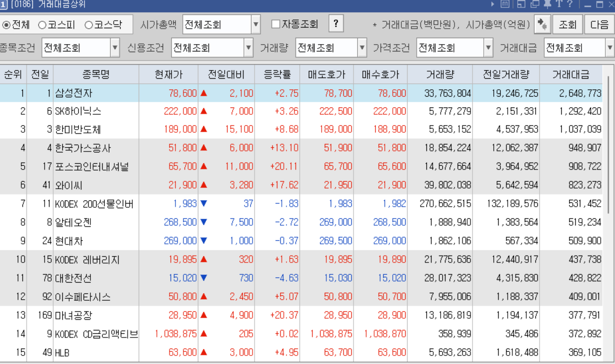Screen dimensions: 615x364
Task: Click the down-triangle indicator in 알테오젠 row
Action: coord(204,222)
